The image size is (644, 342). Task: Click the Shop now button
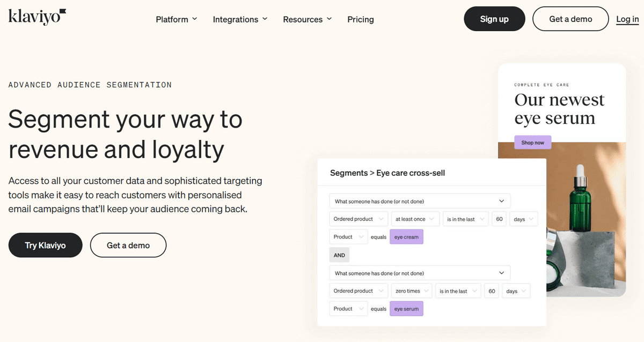(532, 143)
